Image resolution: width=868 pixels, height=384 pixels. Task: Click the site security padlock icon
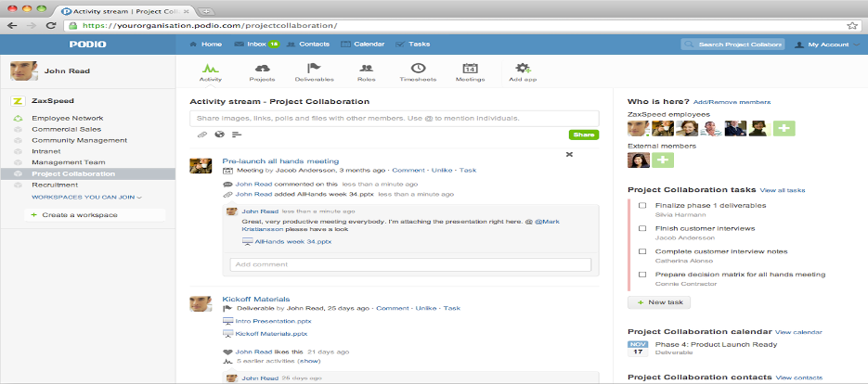coord(72,25)
